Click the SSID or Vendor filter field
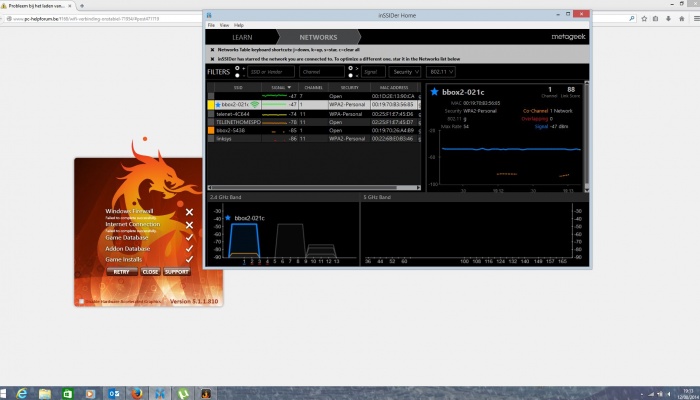 [x=271, y=71]
